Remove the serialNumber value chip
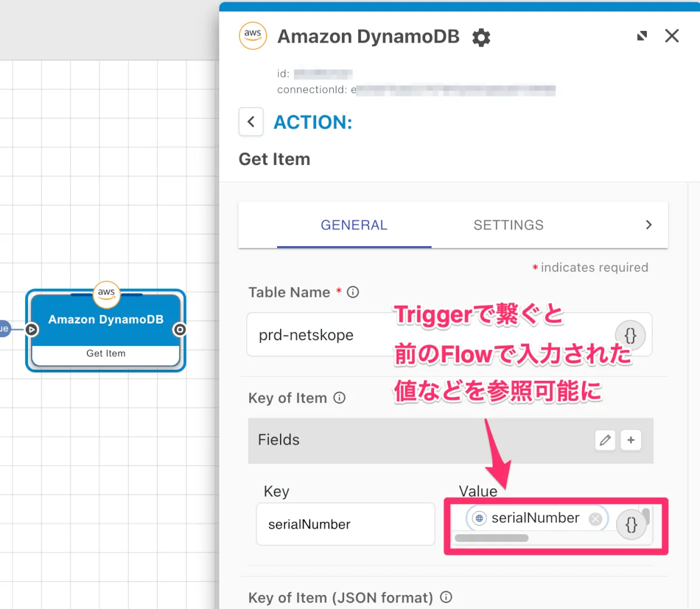 pyautogui.click(x=595, y=519)
